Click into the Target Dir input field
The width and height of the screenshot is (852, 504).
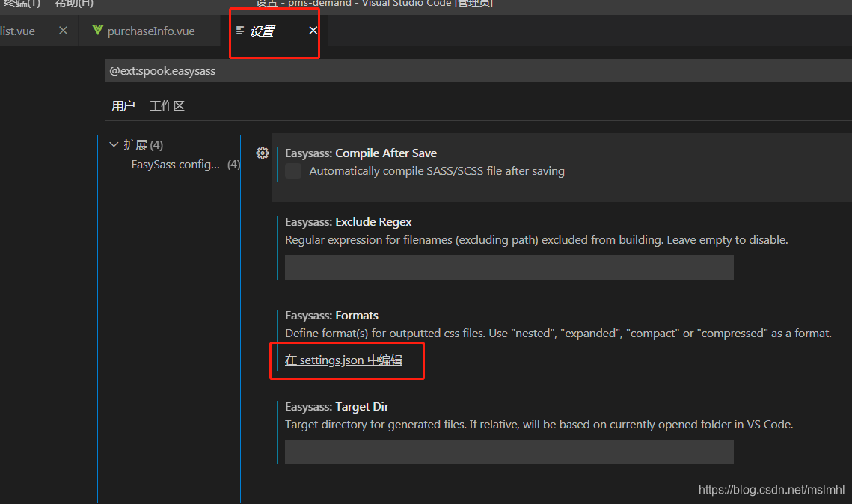point(509,452)
